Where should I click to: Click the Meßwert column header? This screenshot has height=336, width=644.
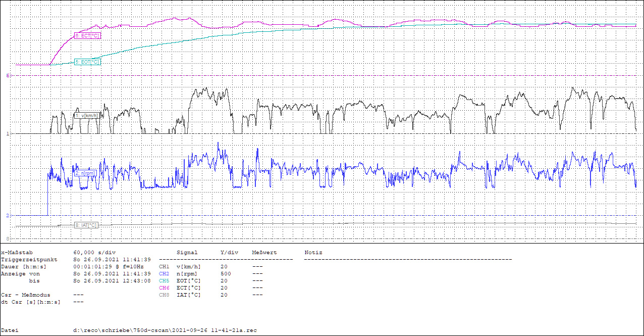click(x=265, y=252)
